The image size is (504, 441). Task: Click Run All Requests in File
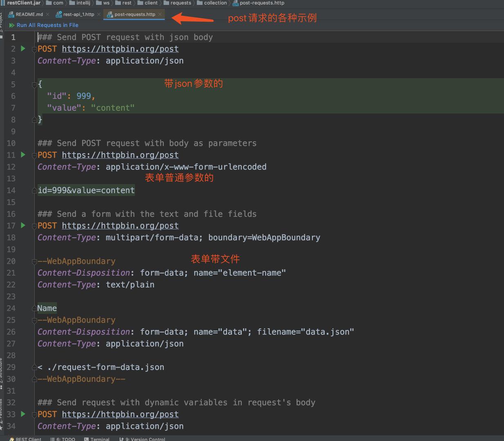point(47,25)
